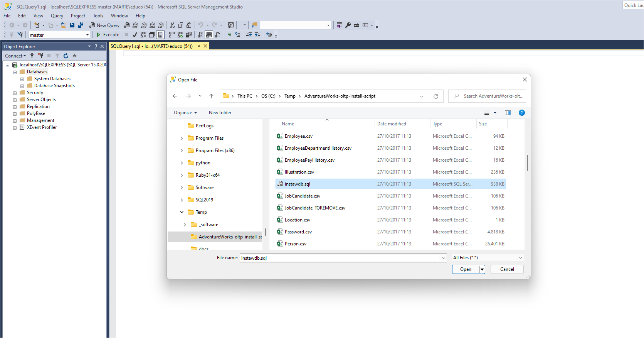
Task: Toggle the preview pane icon in dialog
Action: (508, 113)
